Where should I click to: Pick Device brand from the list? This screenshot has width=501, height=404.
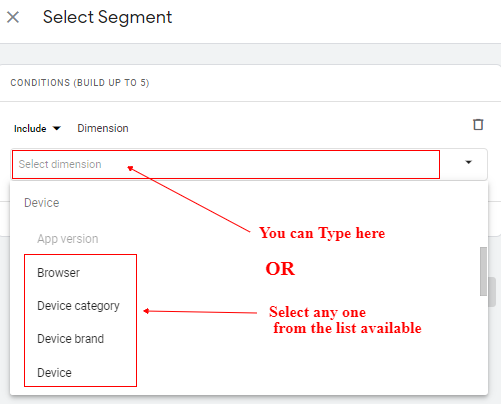tap(70, 339)
